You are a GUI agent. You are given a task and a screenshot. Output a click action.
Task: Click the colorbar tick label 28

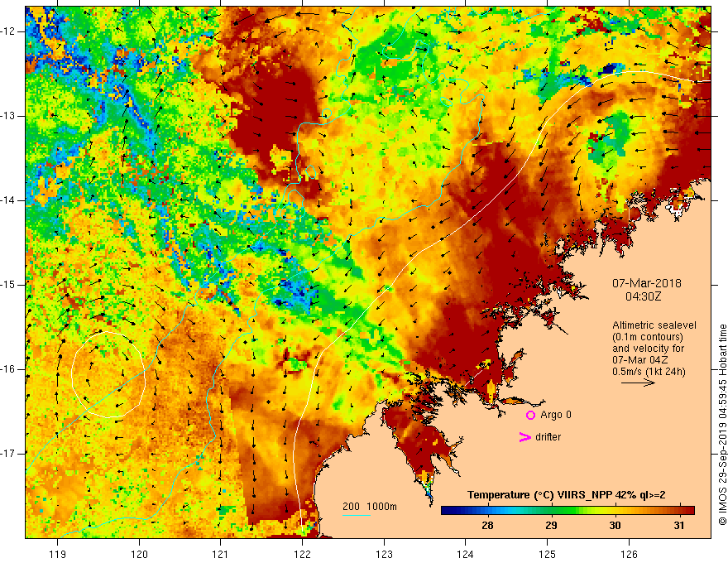pos(487,526)
